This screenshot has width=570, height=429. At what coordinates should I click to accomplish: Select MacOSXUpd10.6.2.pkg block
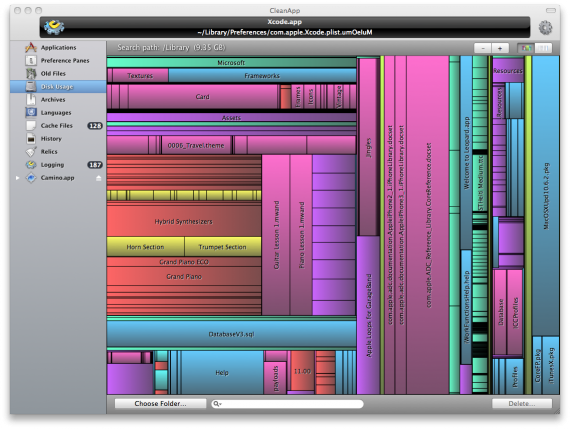click(546, 196)
